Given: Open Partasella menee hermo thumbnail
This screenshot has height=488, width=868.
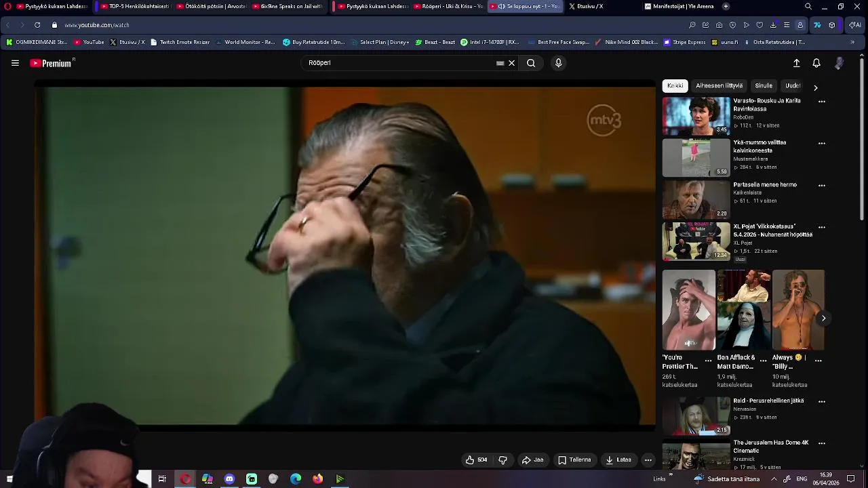Looking at the screenshot, I should (x=696, y=200).
